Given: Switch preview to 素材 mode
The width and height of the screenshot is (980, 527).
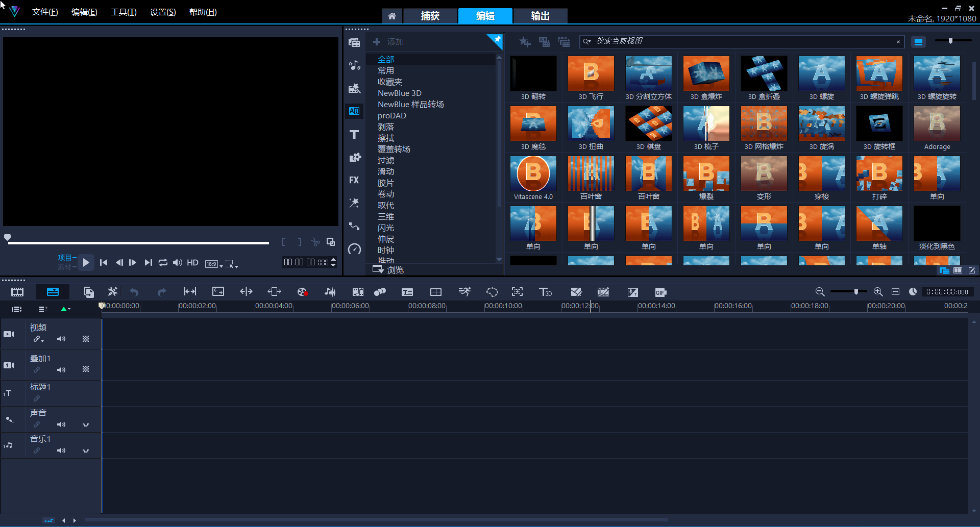Looking at the screenshot, I should [x=65, y=267].
